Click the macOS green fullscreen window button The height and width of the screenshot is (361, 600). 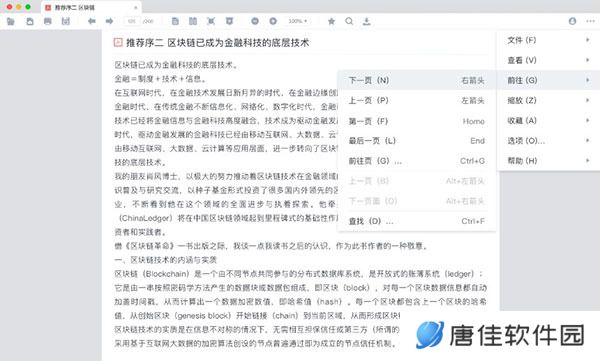[x=28, y=7]
